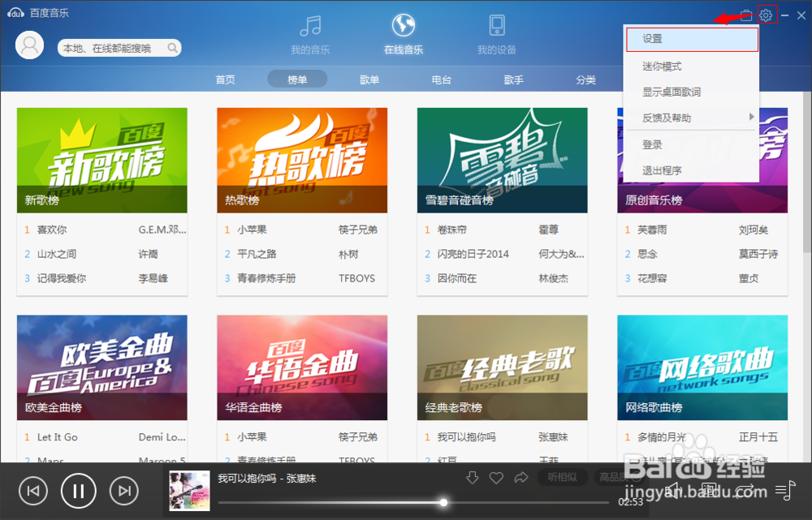
Task: Share the current song with the arrow icon
Action: click(521, 478)
